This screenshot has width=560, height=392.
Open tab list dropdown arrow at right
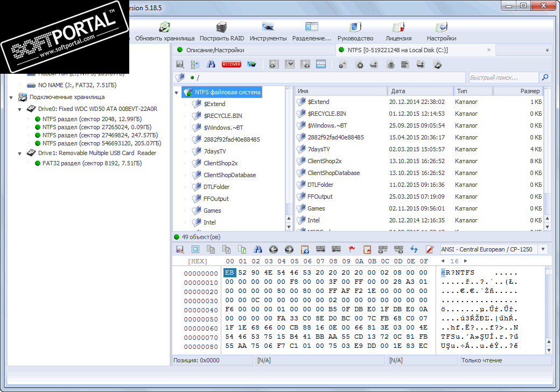click(x=547, y=50)
